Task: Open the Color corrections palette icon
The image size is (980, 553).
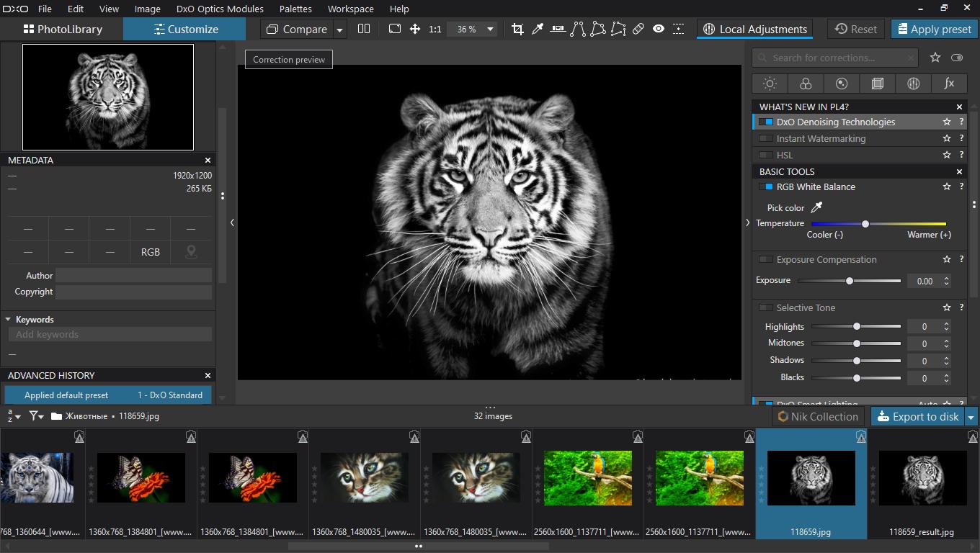Action: click(x=806, y=84)
